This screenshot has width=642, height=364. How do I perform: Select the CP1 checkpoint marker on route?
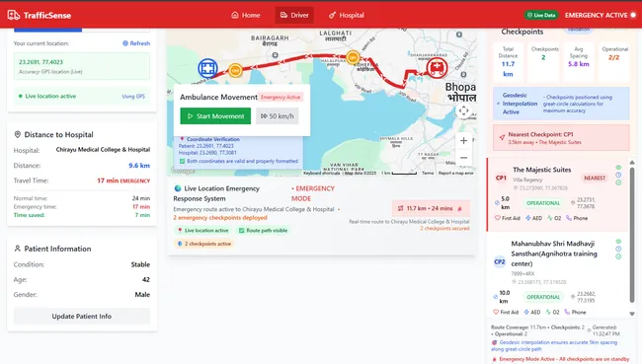click(353, 57)
